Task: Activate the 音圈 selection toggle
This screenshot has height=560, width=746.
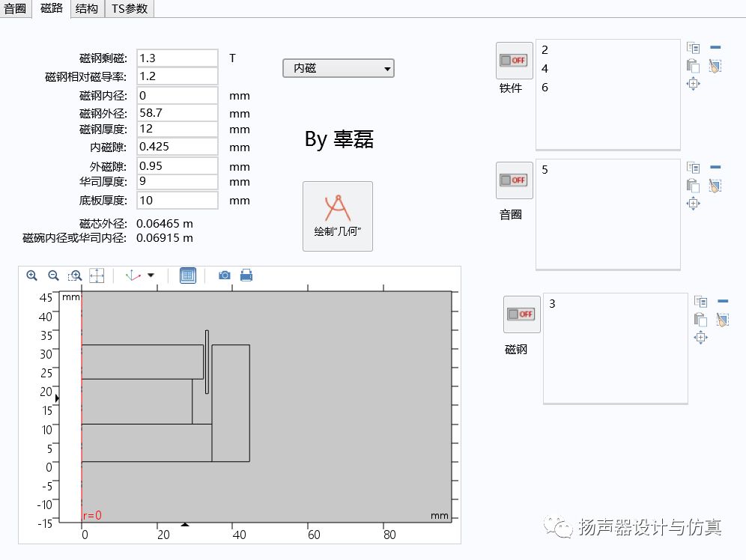Action: [x=514, y=180]
